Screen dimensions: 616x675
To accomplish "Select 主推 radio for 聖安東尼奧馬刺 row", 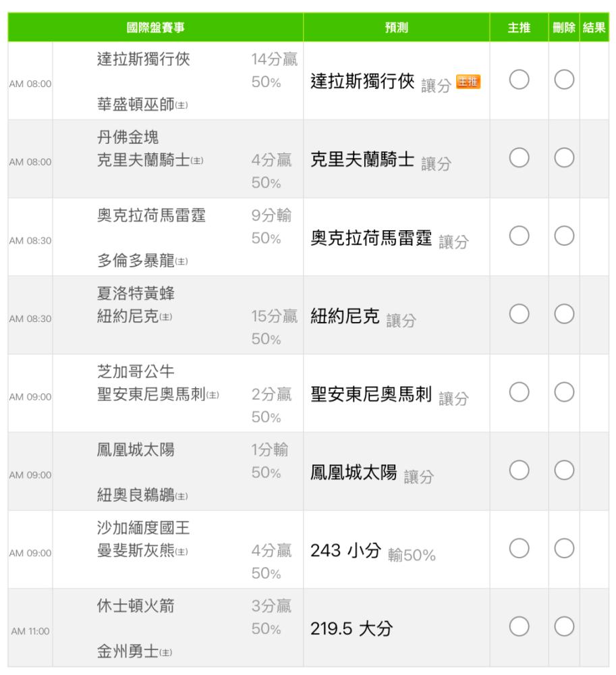I will click(519, 391).
